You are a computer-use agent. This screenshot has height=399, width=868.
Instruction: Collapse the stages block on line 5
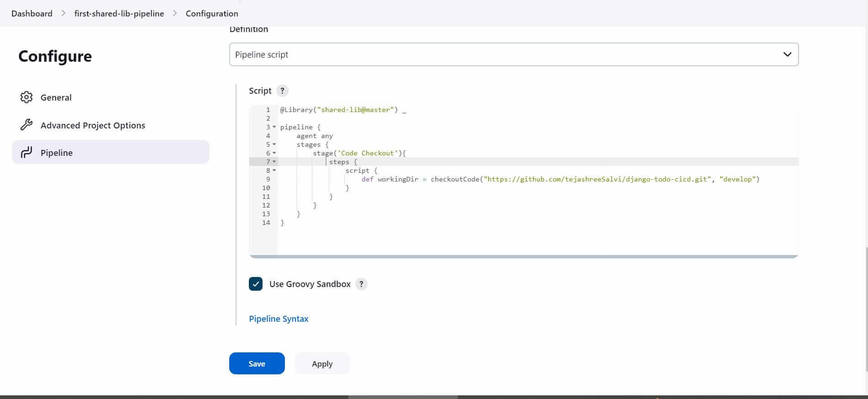click(274, 144)
